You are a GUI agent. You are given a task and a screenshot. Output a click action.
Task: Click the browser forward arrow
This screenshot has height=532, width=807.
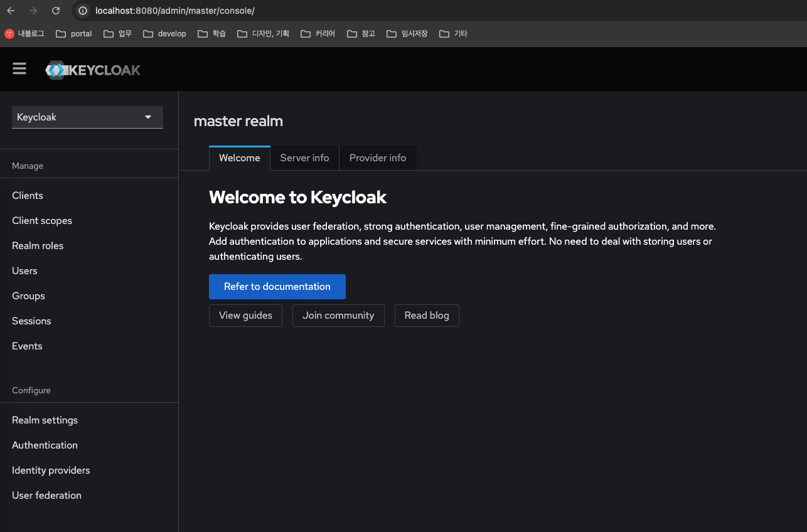(x=33, y=11)
